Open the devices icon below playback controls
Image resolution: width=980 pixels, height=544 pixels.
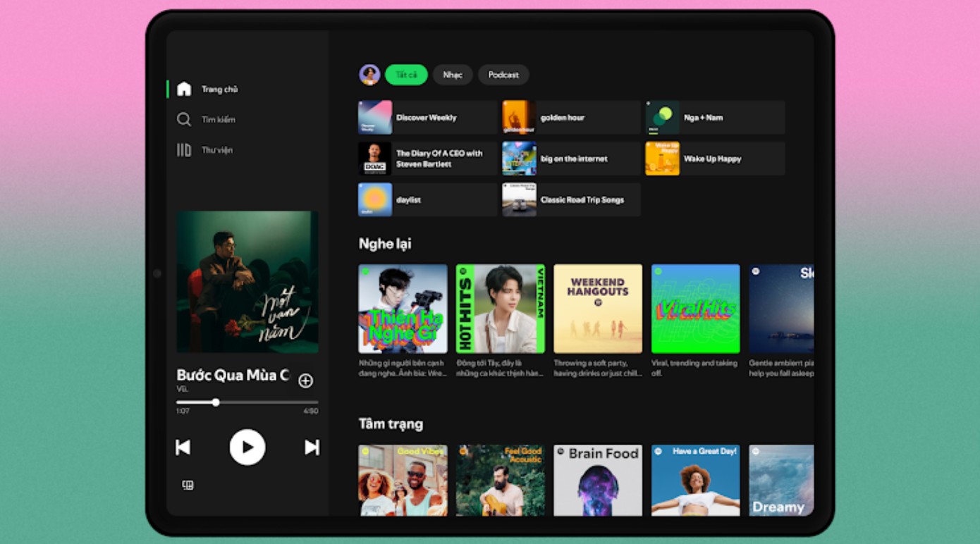click(188, 485)
